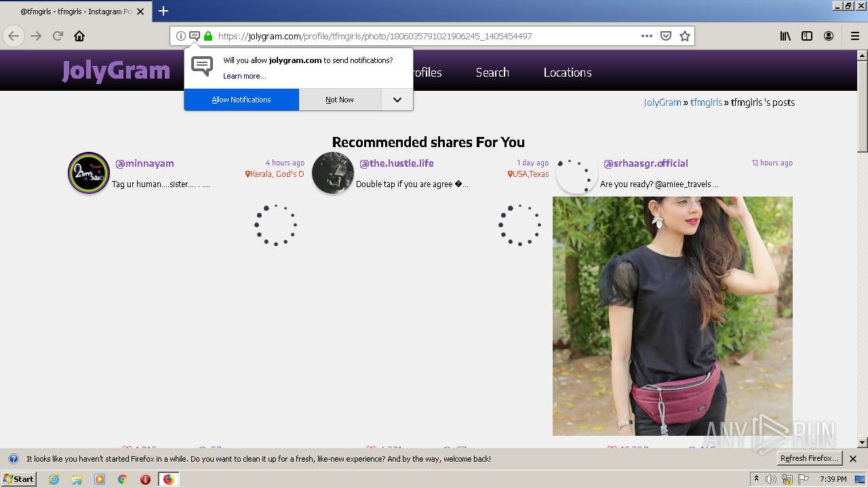Screen dimensions: 868x488
Task: Select the @tfmgirls Instagram tab
Action: 76,12
